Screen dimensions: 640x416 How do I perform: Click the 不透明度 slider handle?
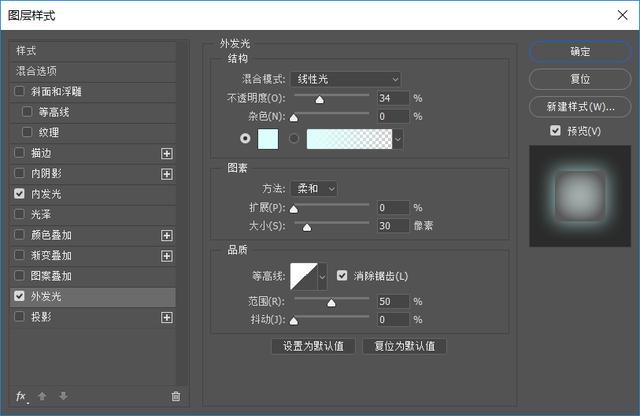(320, 100)
